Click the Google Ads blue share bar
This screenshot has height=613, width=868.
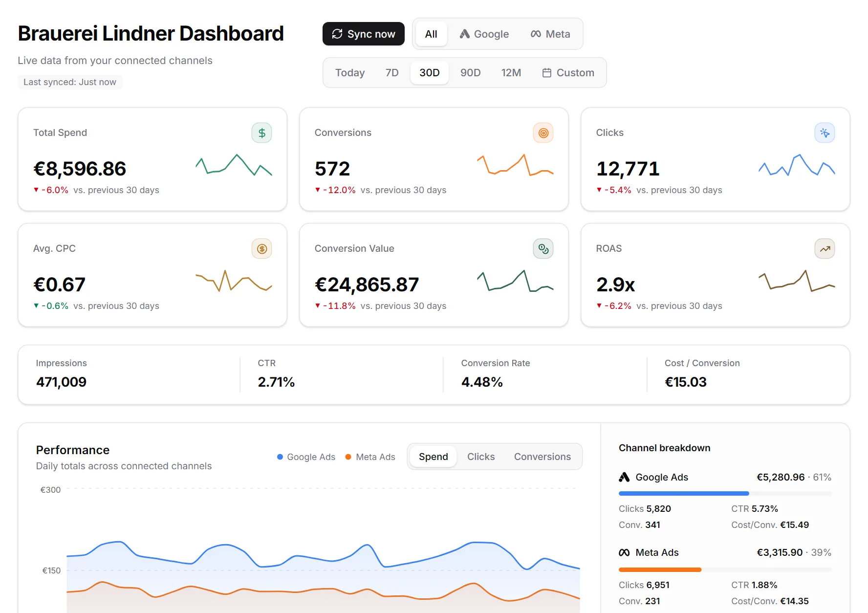684,494
